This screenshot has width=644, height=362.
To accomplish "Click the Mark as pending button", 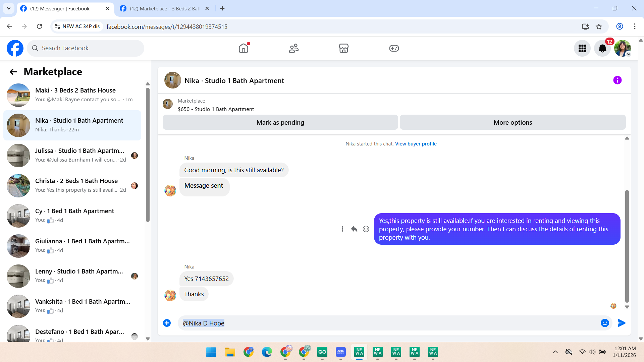I will 280,122.
